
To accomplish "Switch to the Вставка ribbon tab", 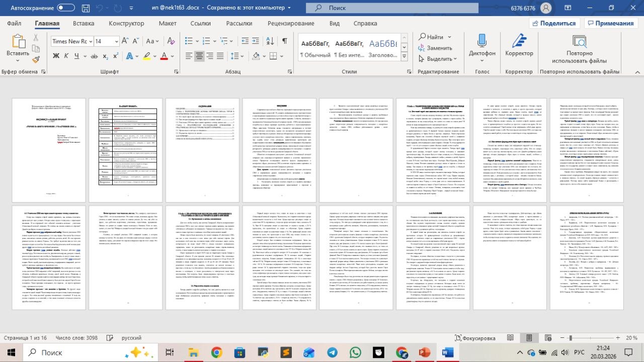I will 84,24.
